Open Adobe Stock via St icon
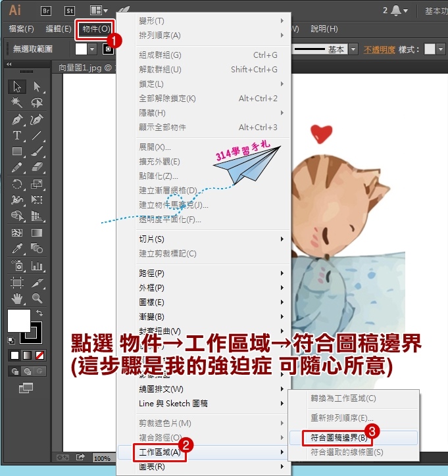The image size is (448, 476). point(70,11)
